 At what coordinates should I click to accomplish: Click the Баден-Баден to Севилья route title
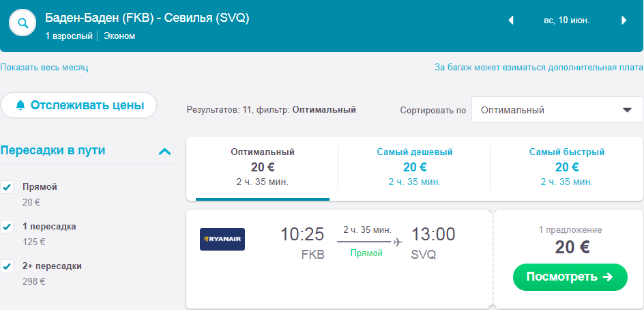[147, 18]
